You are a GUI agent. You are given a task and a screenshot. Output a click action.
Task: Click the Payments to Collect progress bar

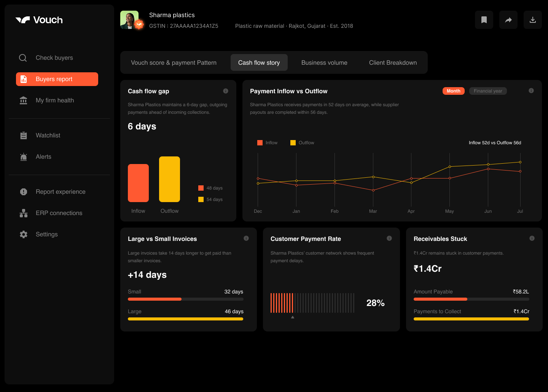pyautogui.click(x=472, y=319)
